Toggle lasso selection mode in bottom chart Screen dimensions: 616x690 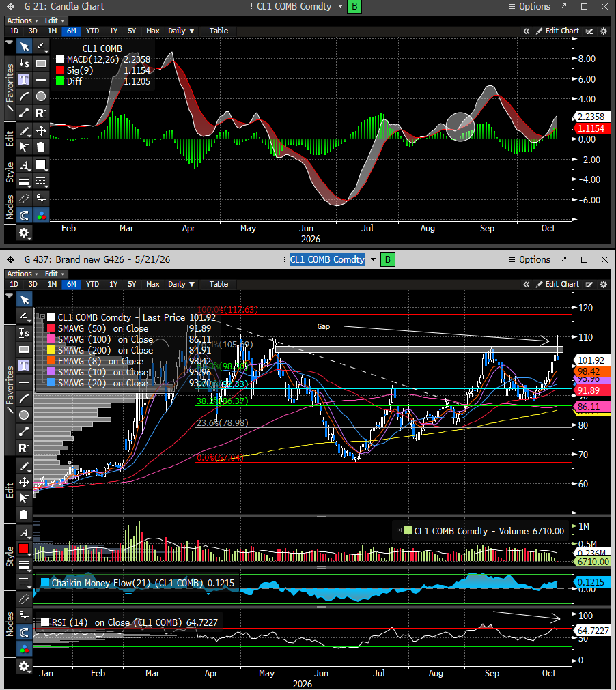coord(24,599)
